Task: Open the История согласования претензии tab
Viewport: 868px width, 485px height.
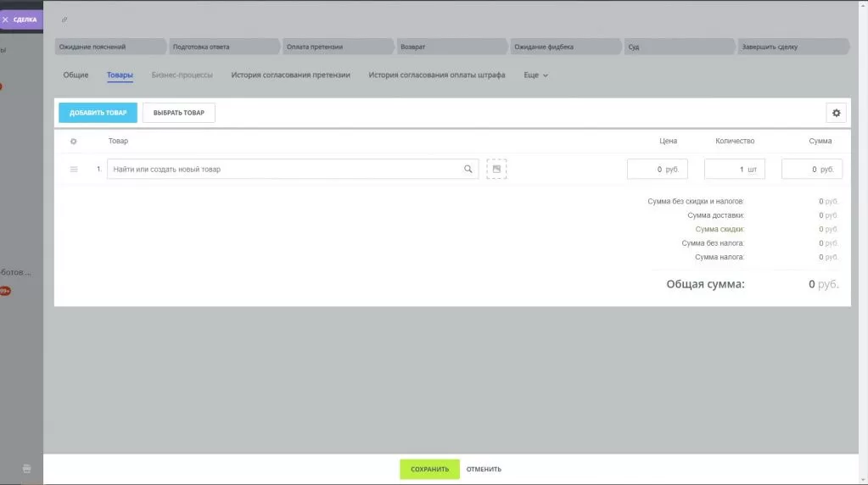Action: point(290,75)
